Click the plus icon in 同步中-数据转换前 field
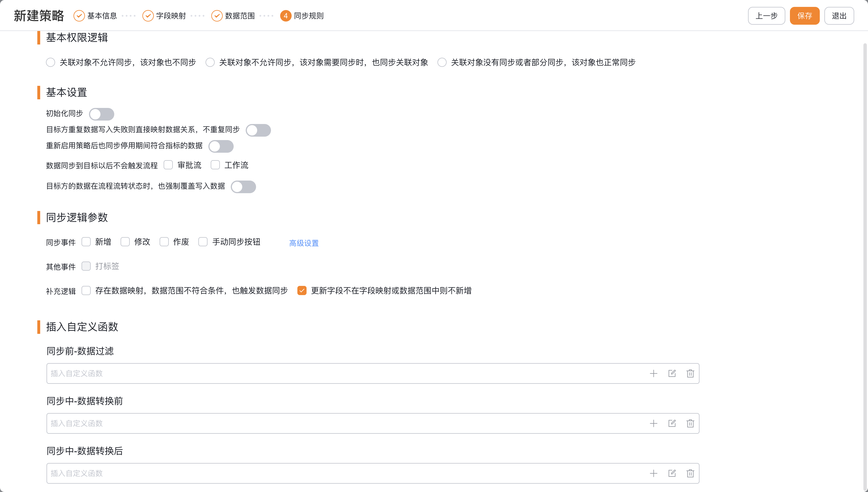The width and height of the screenshot is (868, 492). tap(654, 423)
